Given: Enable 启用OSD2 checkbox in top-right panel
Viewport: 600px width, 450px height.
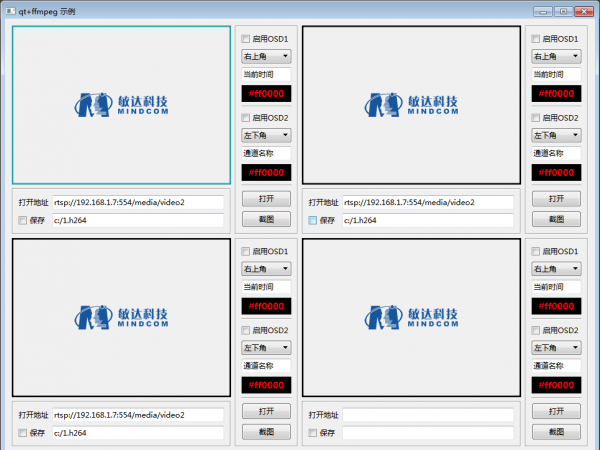Looking at the screenshot, I should (x=536, y=118).
